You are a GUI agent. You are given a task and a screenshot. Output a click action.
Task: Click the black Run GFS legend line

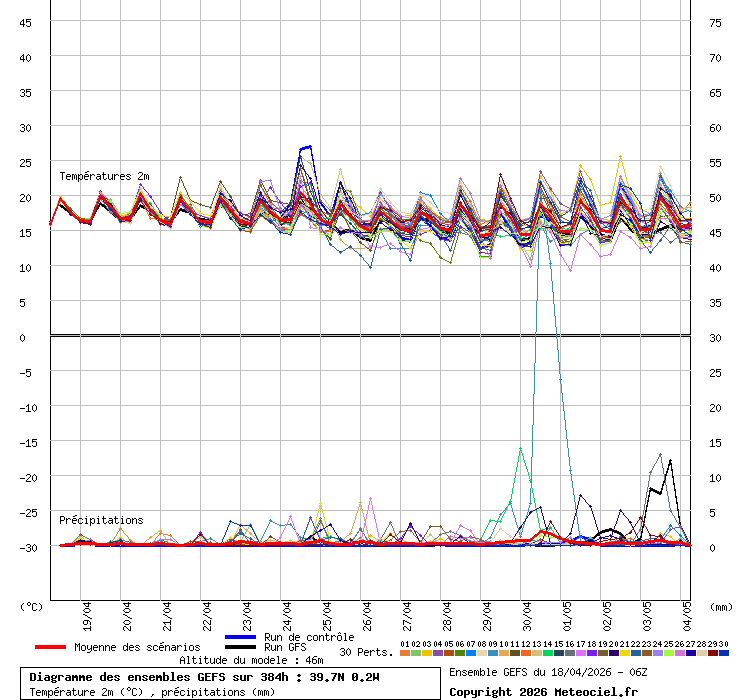tap(241, 647)
